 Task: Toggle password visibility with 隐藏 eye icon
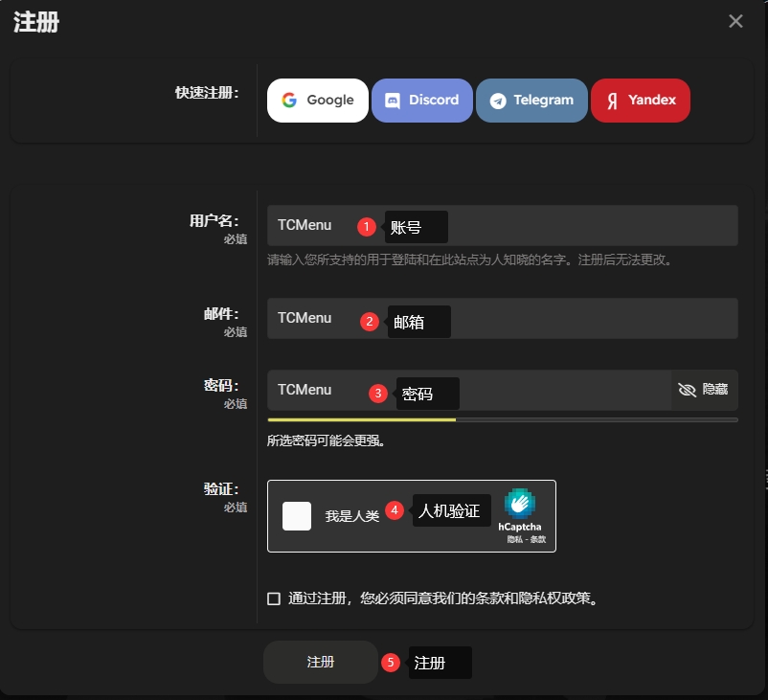703,390
